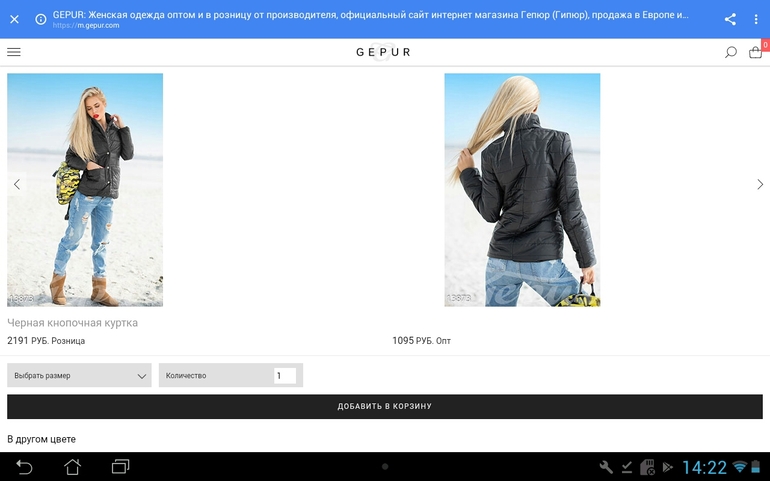Image resolution: width=770 pixels, height=481 pixels.
Task: Close the browser custom tab
Action: pyautogui.click(x=14, y=19)
